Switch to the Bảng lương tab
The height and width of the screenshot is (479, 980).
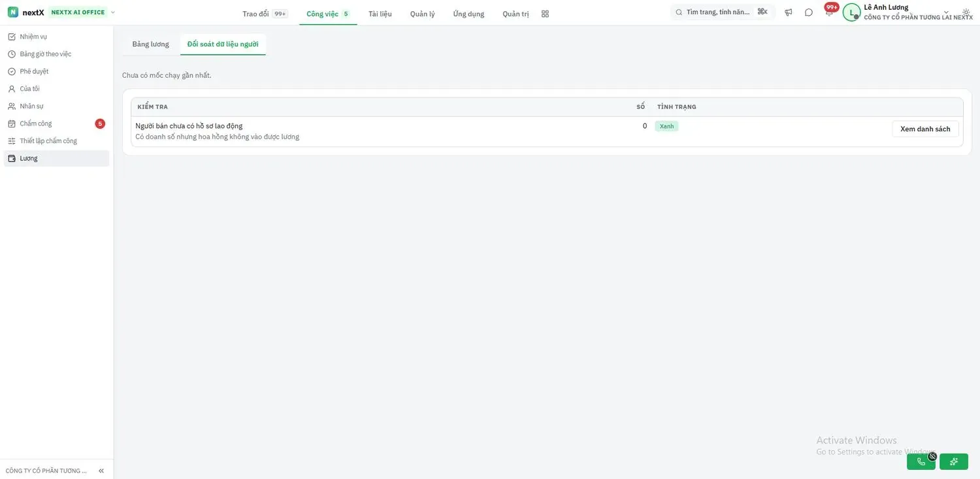(151, 44)
